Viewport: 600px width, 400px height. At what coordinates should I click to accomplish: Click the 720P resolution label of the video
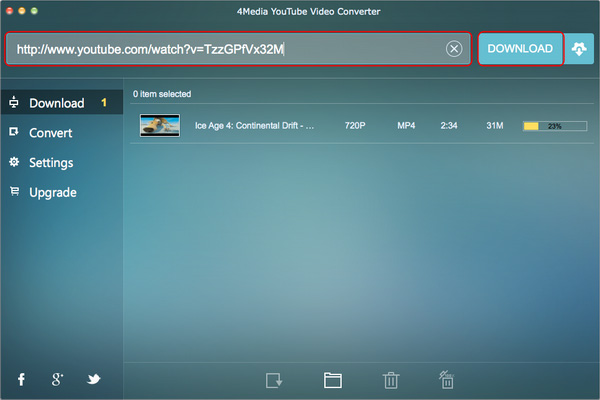354,126
